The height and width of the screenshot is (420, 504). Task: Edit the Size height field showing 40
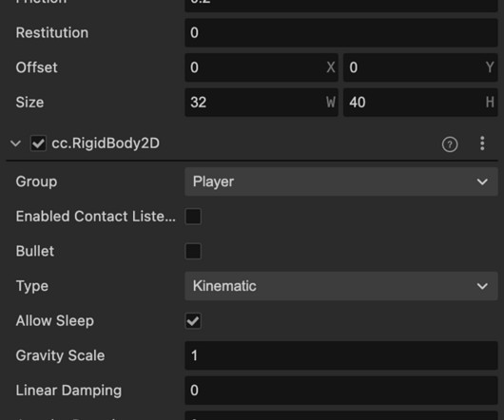point(420,102)
